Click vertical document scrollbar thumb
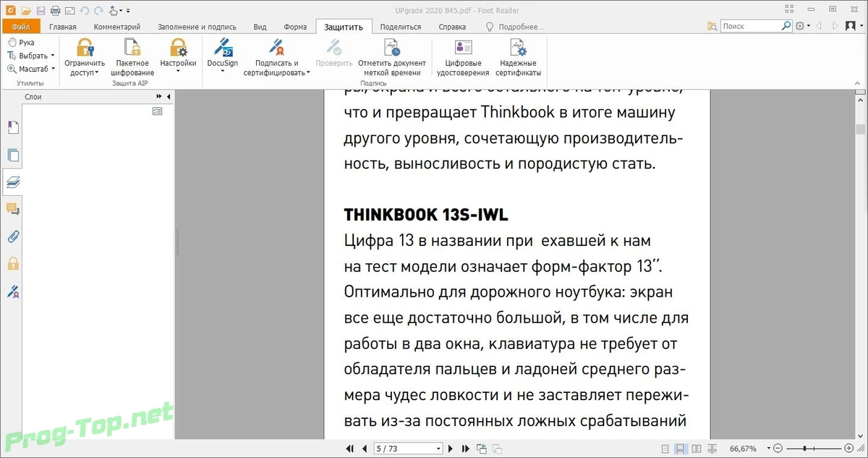Viewport: 868px width, 458px height. pyautogui.click(x=861, y=130)
